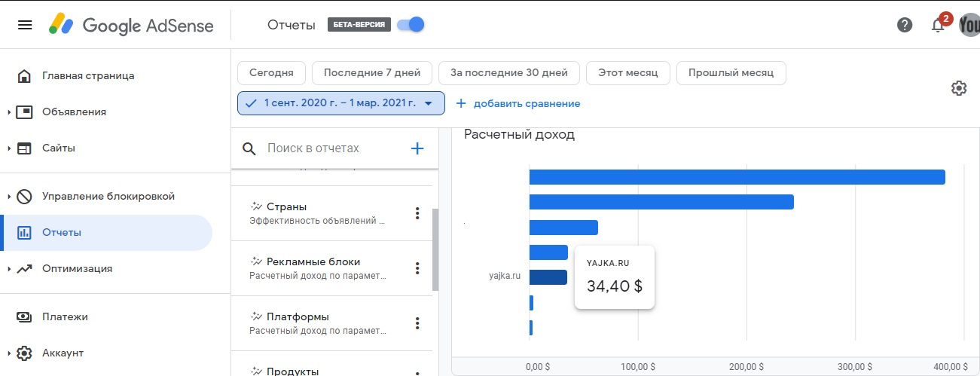Open the help question mark icon
The height and width of the screenshot is (376, 980).
905,25
